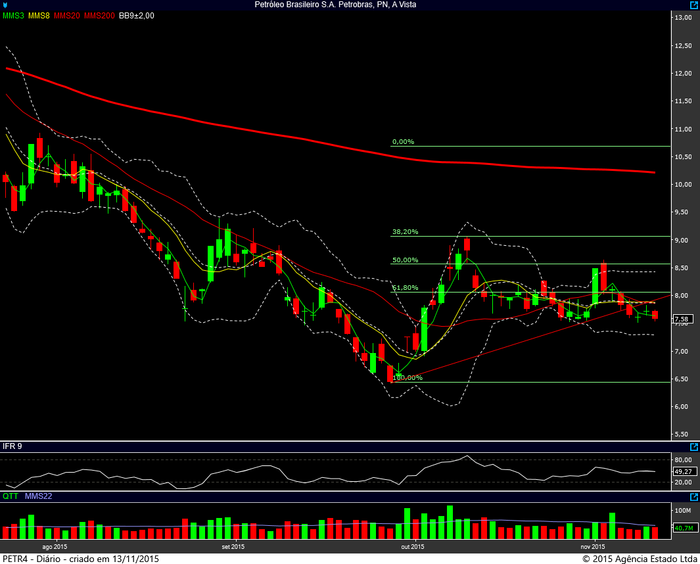Select the 50.00% Fibonacci retracement label
The height and width of the screenshot is (564, 700).
pyautogui.click(x=405, y=260)
